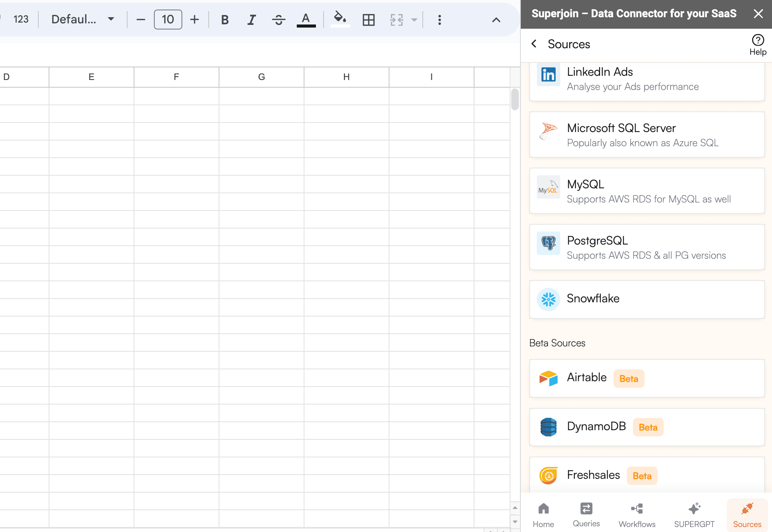Go back from the Sources page
The width and height of the screenshot is (772, 532).
[x=534, y=44]
